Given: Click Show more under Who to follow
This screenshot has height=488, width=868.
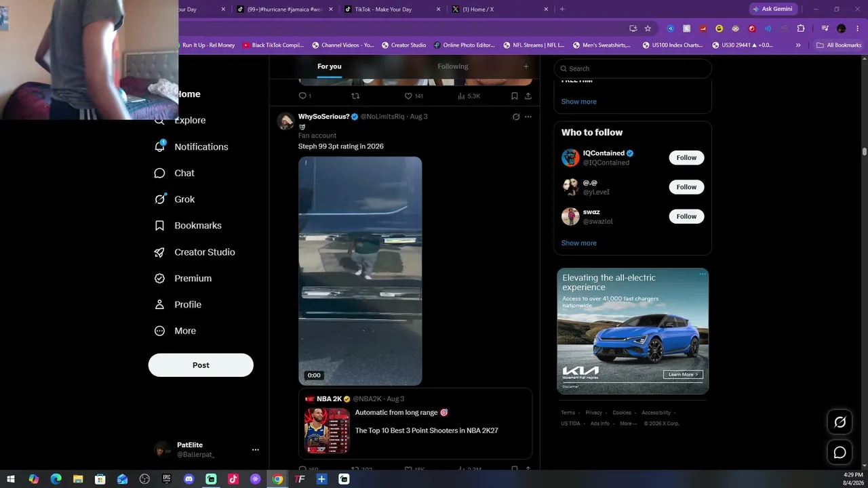Looking at the screenshot, I should [579, 243].
